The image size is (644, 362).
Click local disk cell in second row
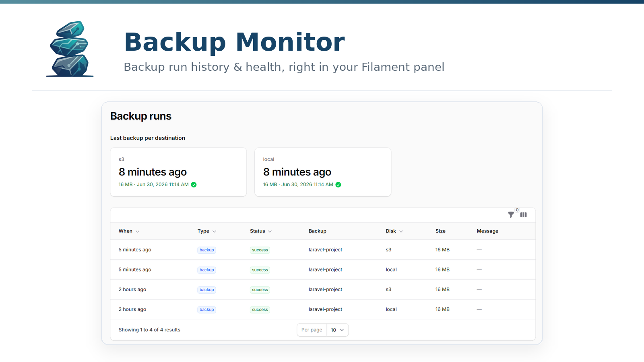pos(391,269)
